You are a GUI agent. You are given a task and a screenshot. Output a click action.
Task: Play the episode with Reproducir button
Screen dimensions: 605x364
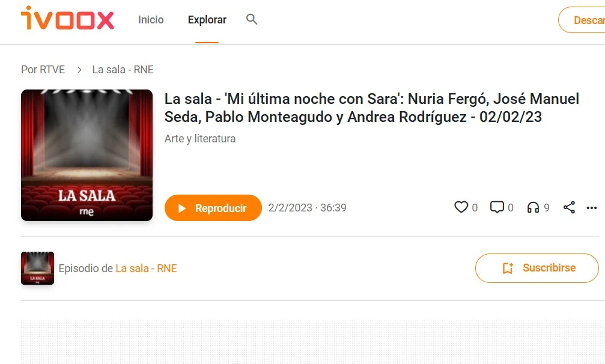pos(213,208)
